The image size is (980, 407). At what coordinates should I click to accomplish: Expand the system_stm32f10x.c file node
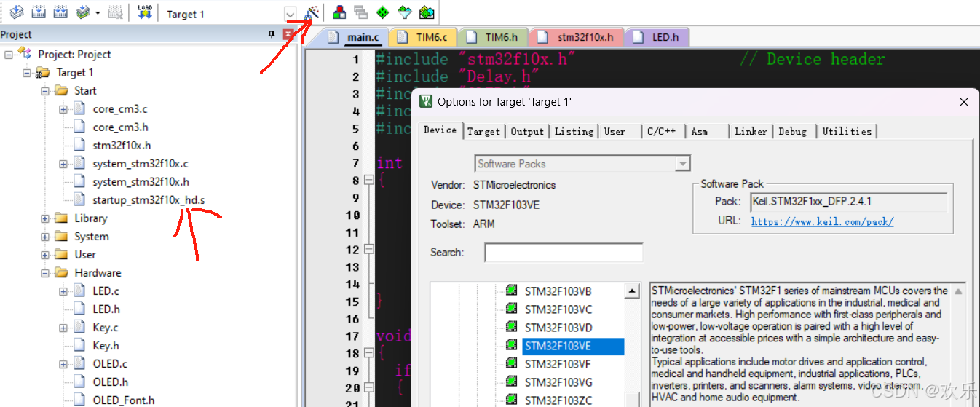(x=63, y=163)
